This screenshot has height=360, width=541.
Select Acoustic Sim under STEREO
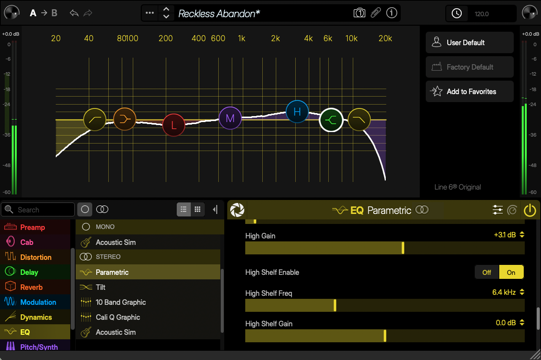tap(148, 332)
